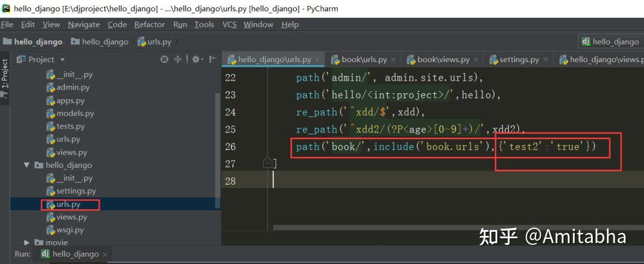This screenshot has height=264, width=644.
Task: Open the Refactor menu
Action: click(150, 24)
